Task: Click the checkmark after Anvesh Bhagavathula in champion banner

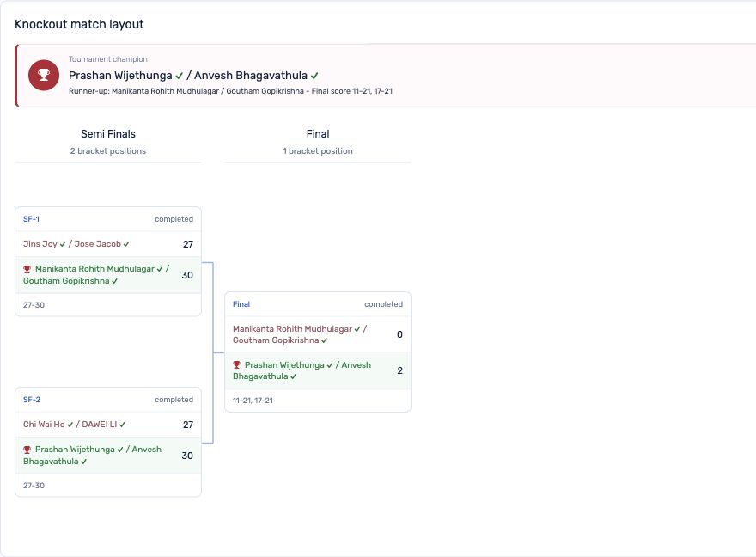Action: (x=314, y=76)
